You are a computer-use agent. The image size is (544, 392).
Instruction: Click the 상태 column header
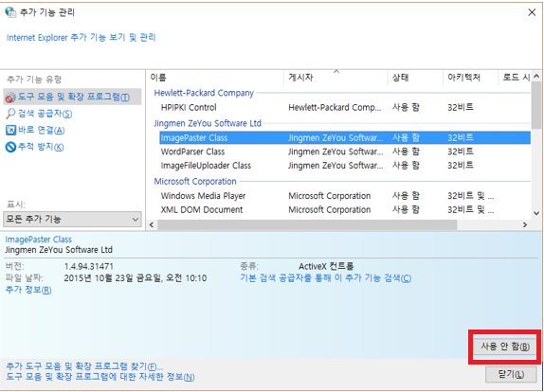coord(415,78)
